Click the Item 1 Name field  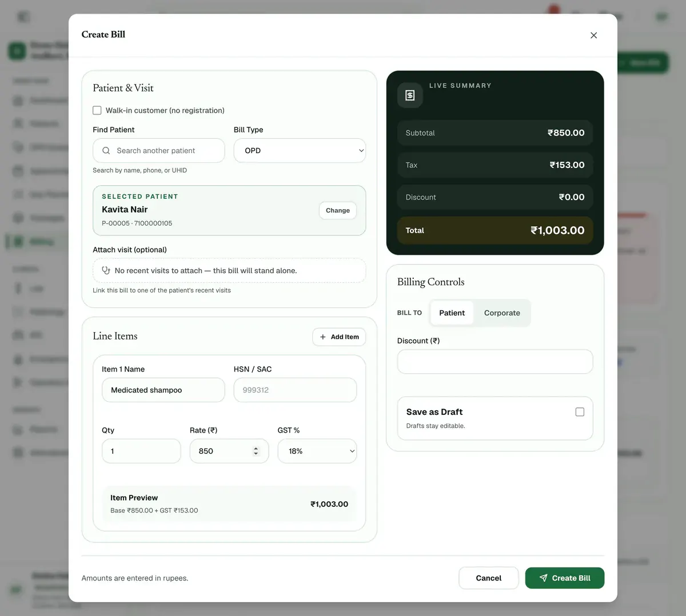click(x=163, y=390)
